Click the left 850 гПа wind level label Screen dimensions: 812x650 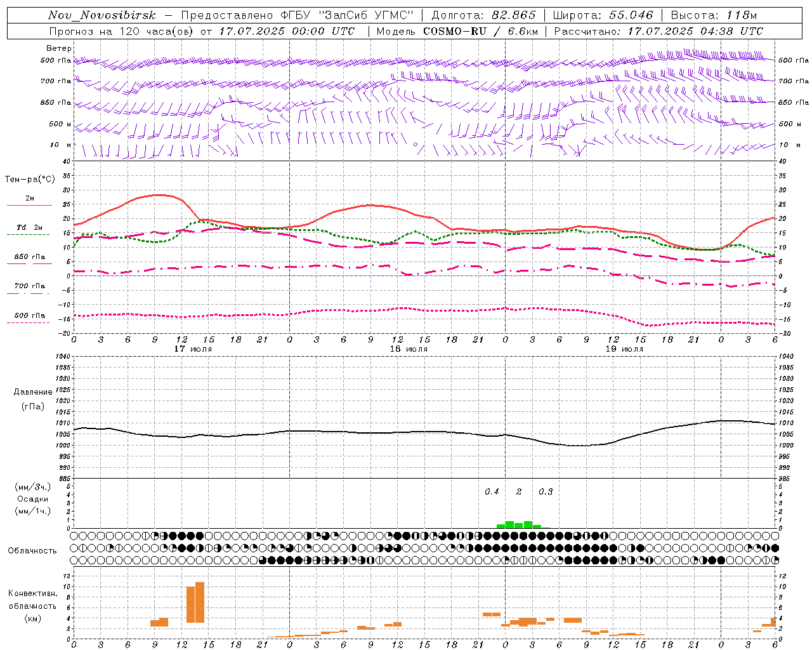pyautogui.click(x=56, y=102)
